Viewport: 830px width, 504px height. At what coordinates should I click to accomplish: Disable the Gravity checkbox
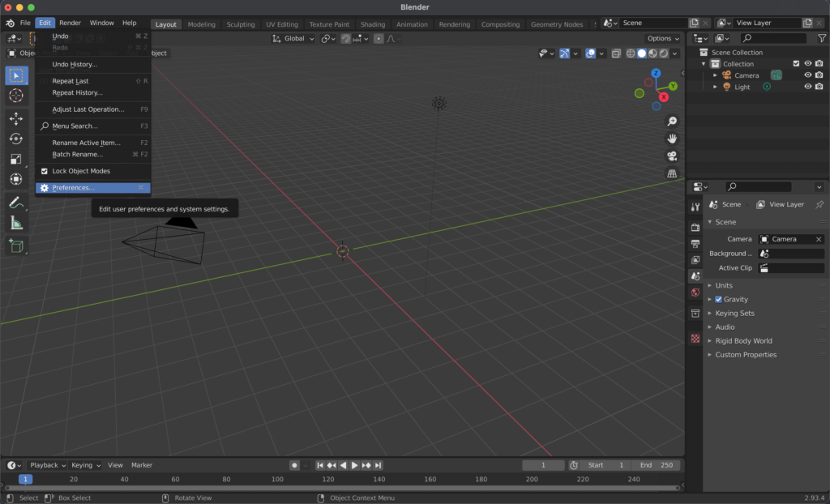coord(718,299)
